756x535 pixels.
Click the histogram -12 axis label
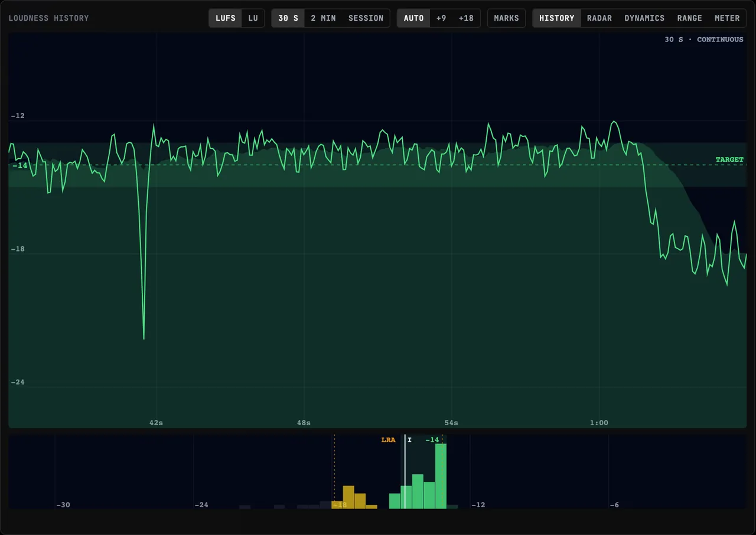point(478,505)
